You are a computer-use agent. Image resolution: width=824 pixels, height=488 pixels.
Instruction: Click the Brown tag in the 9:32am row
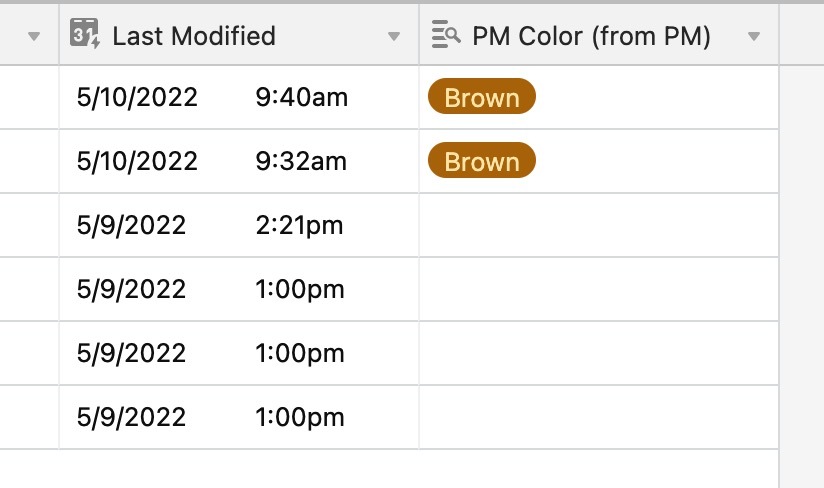482,161
